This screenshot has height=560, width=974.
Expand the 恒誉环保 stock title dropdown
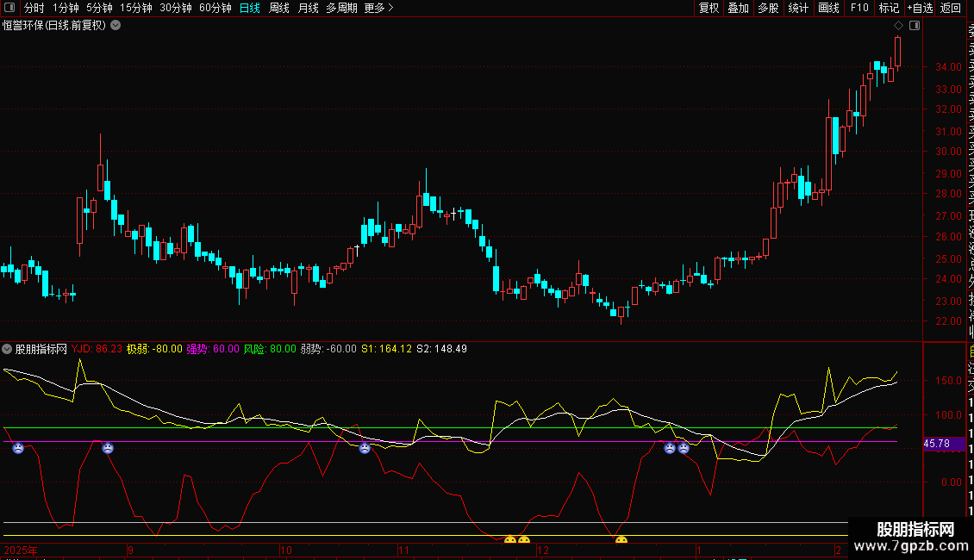(x=116, y=26)
